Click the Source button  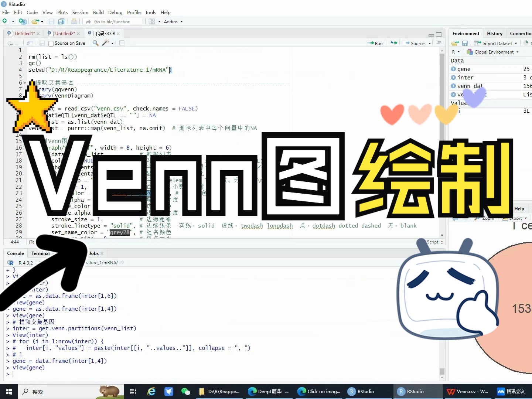pos(415,43)
